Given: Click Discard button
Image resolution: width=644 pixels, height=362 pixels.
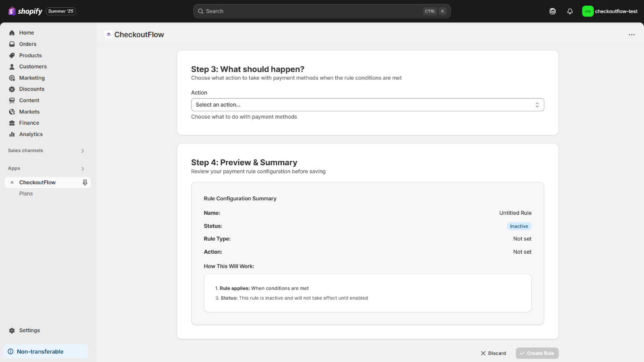Looking at the screenshot, I should point(493,353).
